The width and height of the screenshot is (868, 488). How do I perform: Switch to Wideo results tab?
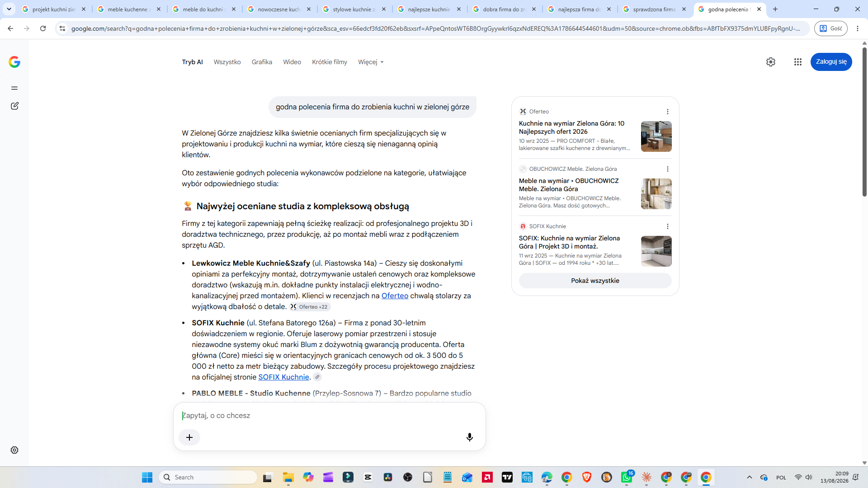pos(292,62)
